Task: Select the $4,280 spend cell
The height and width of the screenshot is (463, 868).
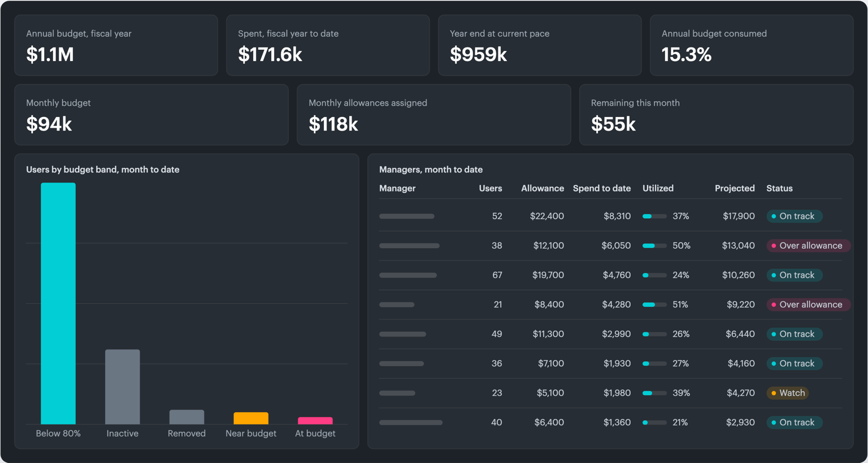Action: [617, 305]
